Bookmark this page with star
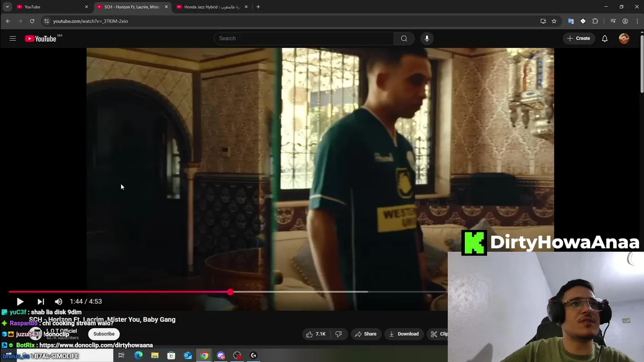This screenshot has width=644, height=362. 554,21
